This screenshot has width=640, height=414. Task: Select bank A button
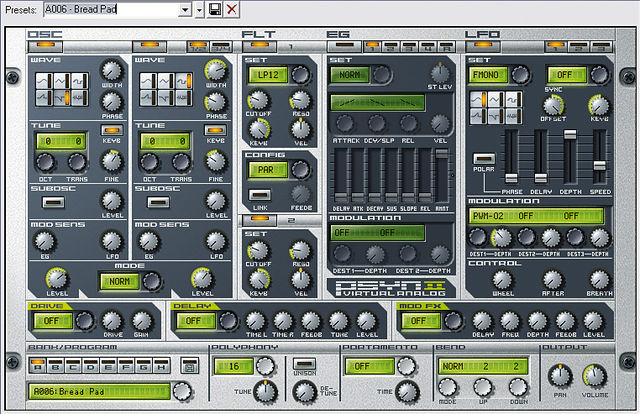point(38,365)
